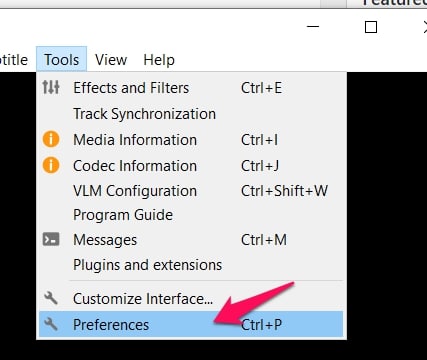Viewport: 427px width, 360px height.
Task: Click the Messages terminal icon
Action: [51, 239]
